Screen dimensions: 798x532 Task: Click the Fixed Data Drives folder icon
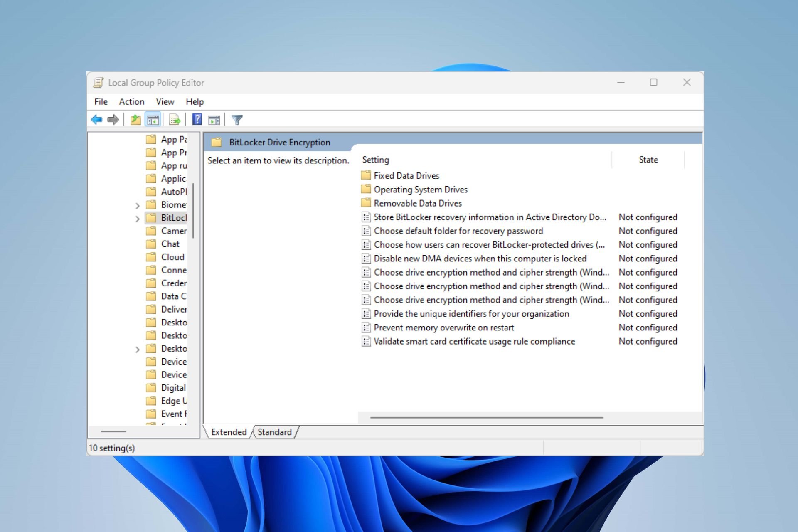(366, 175)
